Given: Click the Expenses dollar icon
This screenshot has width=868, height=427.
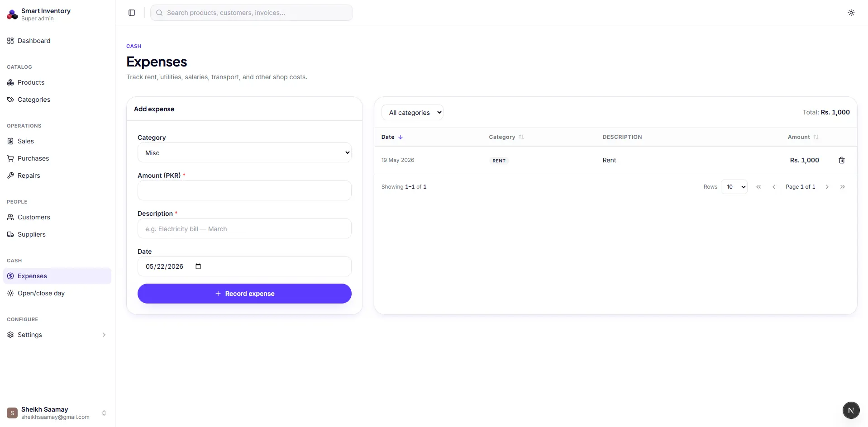Looking at the screenshot, I should point(10,276).
